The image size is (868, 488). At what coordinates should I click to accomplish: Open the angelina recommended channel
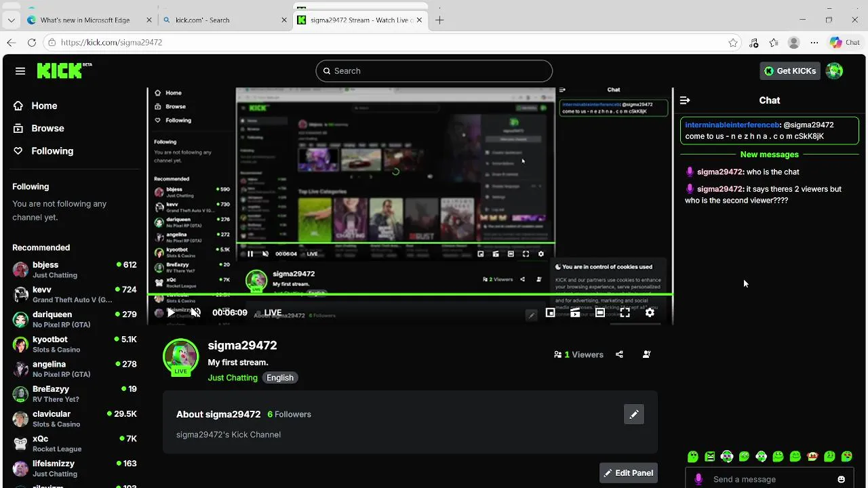(x=75, y=369)
